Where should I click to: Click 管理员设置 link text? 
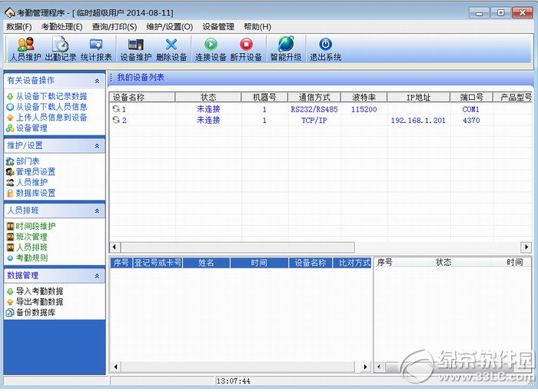pos(35,172)
